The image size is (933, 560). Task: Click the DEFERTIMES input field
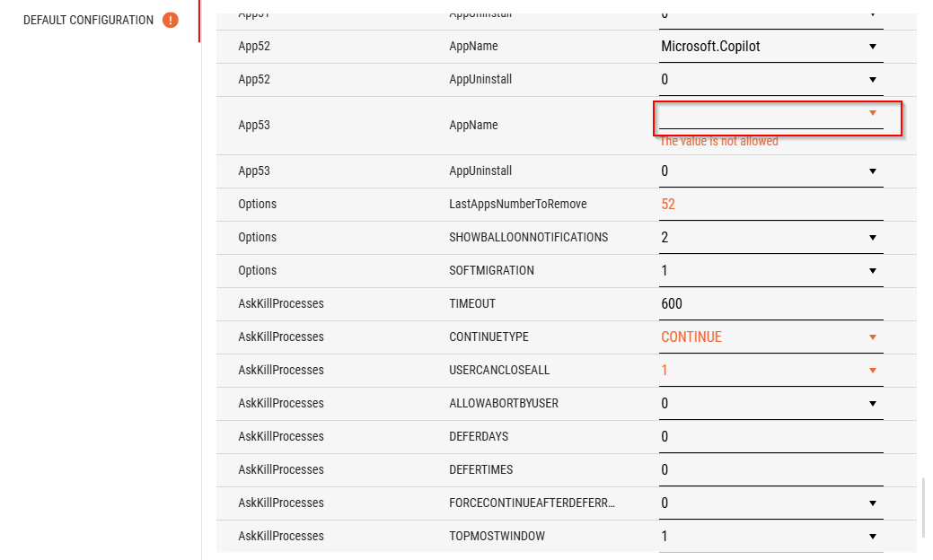[x=770, y=470]
